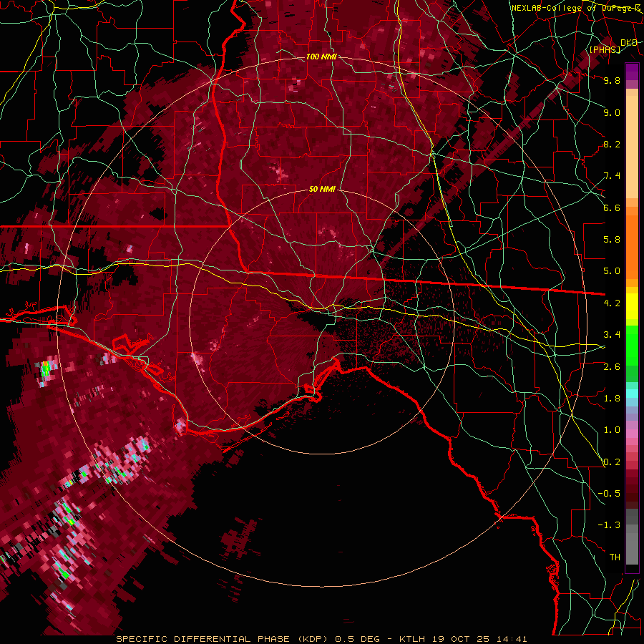This screenshot has width=644, height=644.
Task: Click the gray bottom color bar segment
Action: click(632, 548)
